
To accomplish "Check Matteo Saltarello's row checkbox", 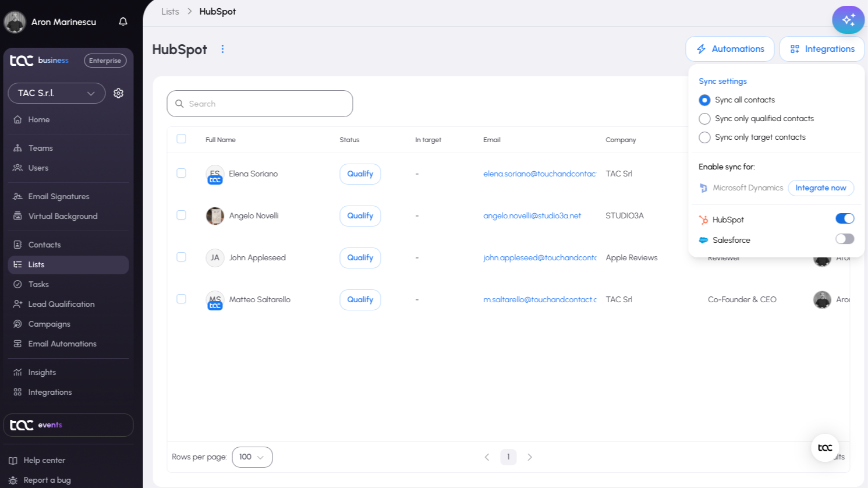I will (x=181, y=299).
